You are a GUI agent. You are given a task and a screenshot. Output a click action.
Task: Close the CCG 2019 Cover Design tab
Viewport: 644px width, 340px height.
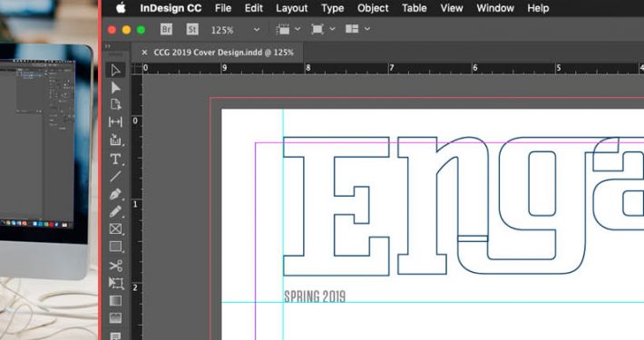(144, 53)
